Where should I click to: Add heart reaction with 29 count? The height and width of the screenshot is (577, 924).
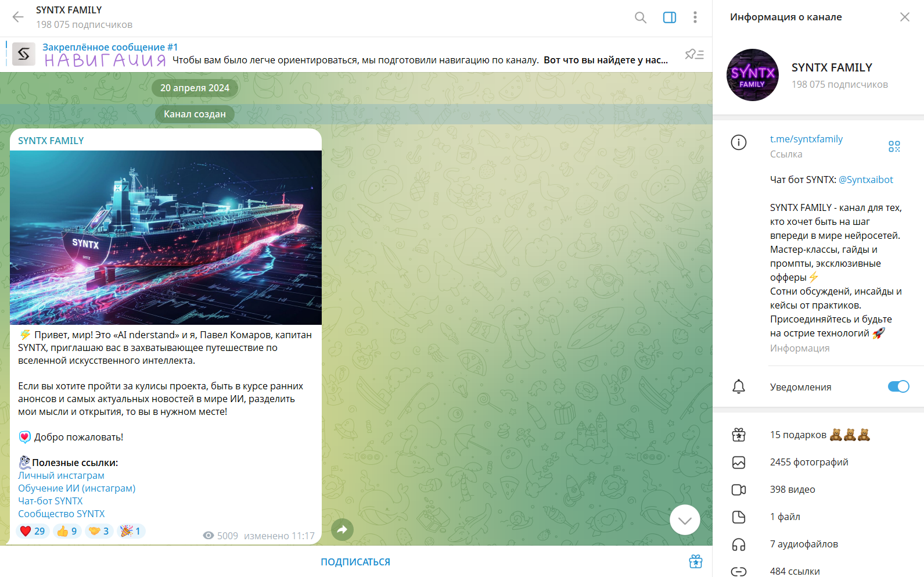pos(33,531)
